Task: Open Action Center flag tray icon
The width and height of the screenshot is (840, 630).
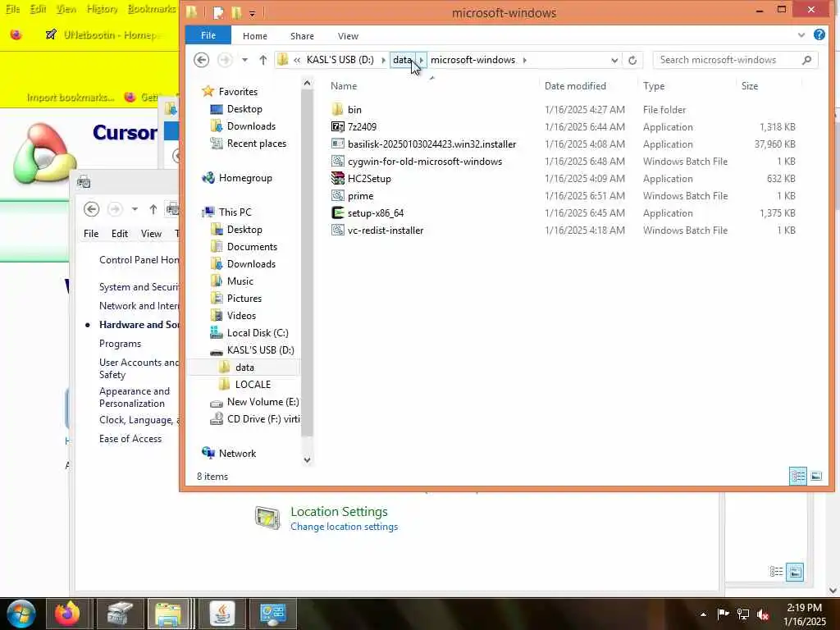Action: (x=724, y=614)
